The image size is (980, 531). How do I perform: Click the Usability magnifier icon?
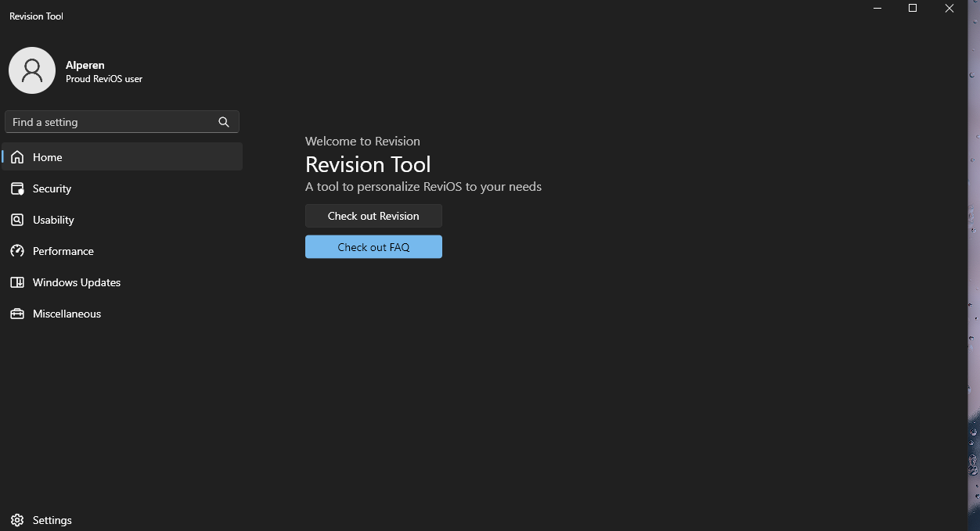[x=17, y=220]
